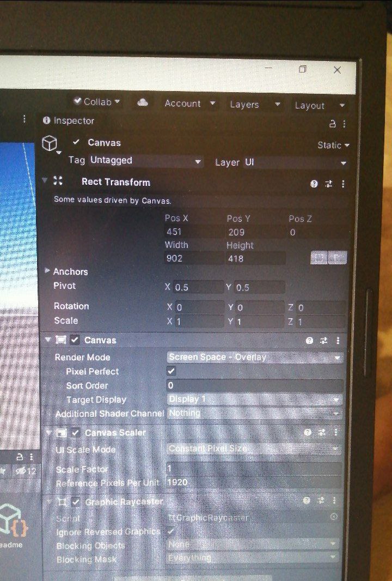Open the Blocking Objects dropdown
This screenshot has width=392, height=581.
(253, 544)
